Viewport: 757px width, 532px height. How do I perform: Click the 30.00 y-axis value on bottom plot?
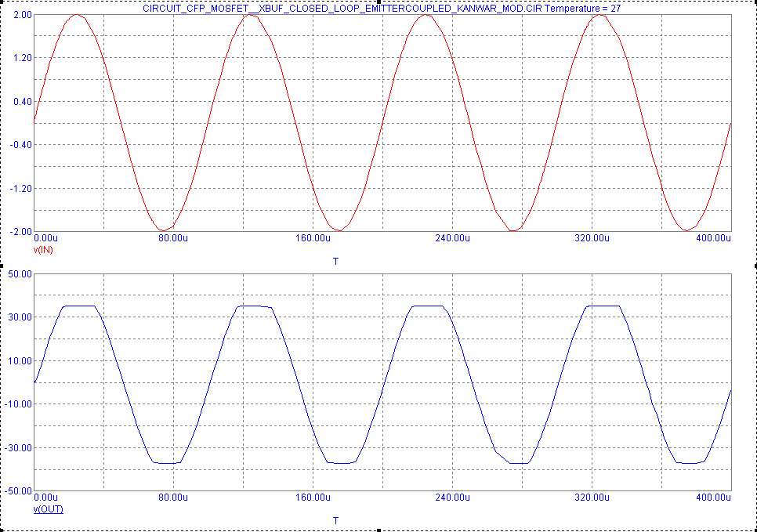click(20, 317)
